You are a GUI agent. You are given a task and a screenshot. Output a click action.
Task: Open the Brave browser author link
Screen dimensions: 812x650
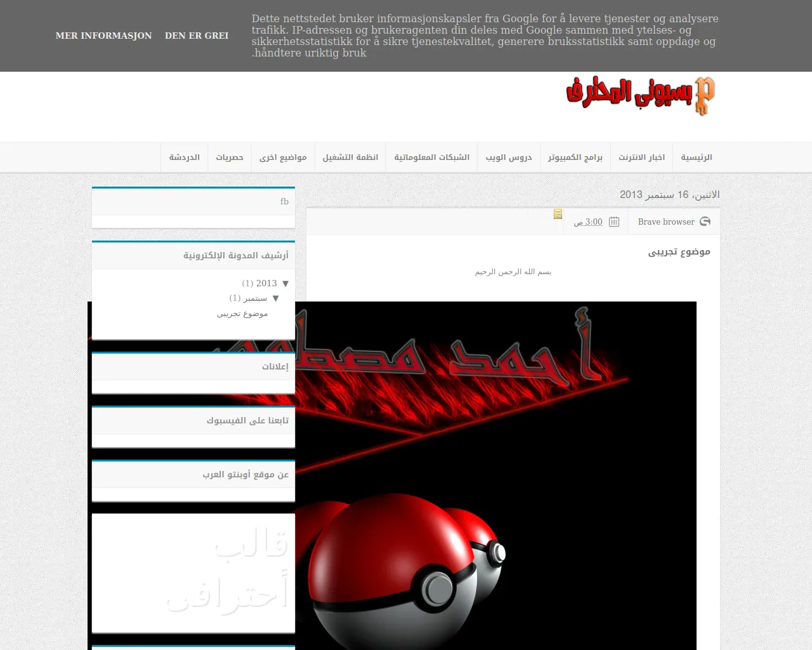665,222
